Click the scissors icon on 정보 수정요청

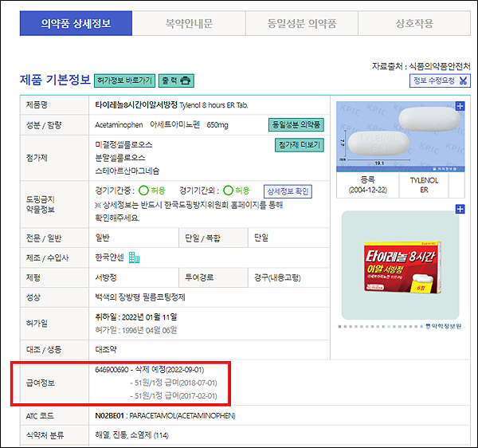tap(463, 81)
